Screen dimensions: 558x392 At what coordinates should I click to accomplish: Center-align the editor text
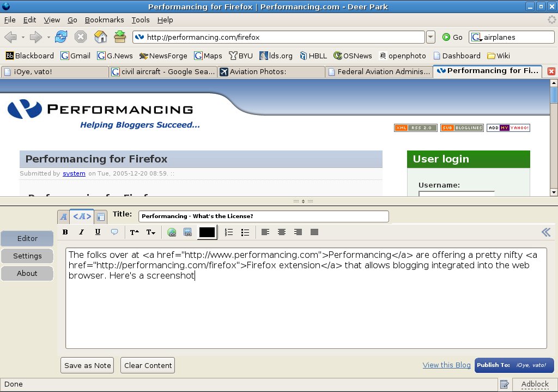[282, 232]
